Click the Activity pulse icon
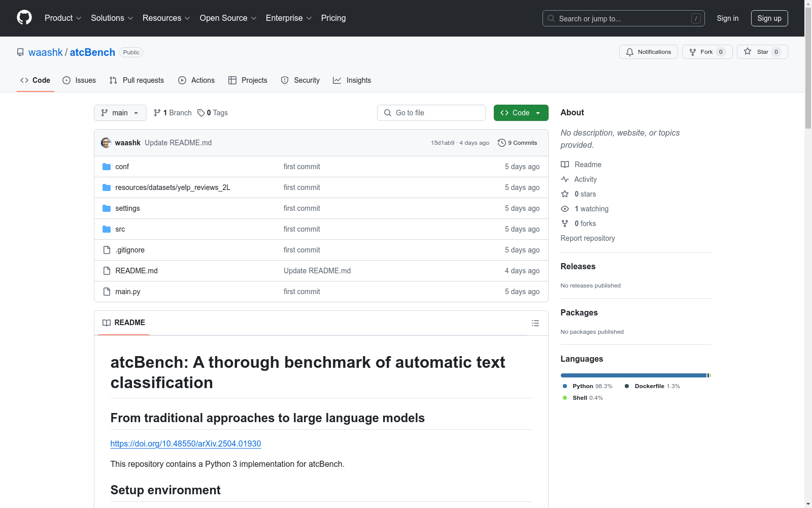812x508 pixels. [565, 179]
